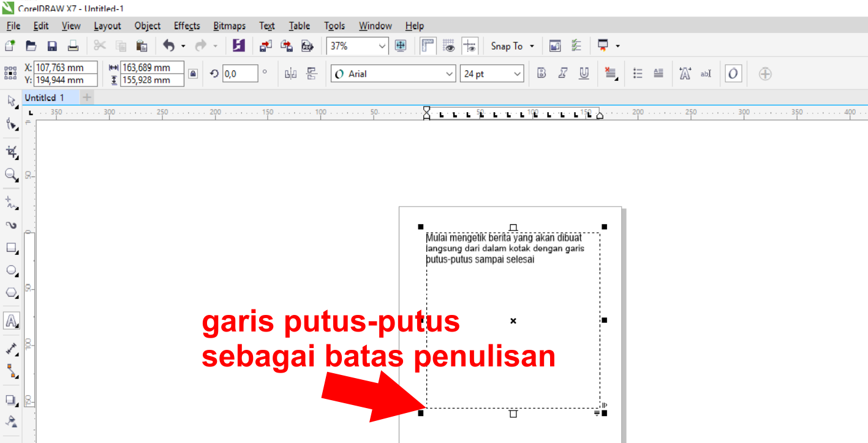
Task: Toggle bold formatting for the text
Action: click(x=541, y=73)
